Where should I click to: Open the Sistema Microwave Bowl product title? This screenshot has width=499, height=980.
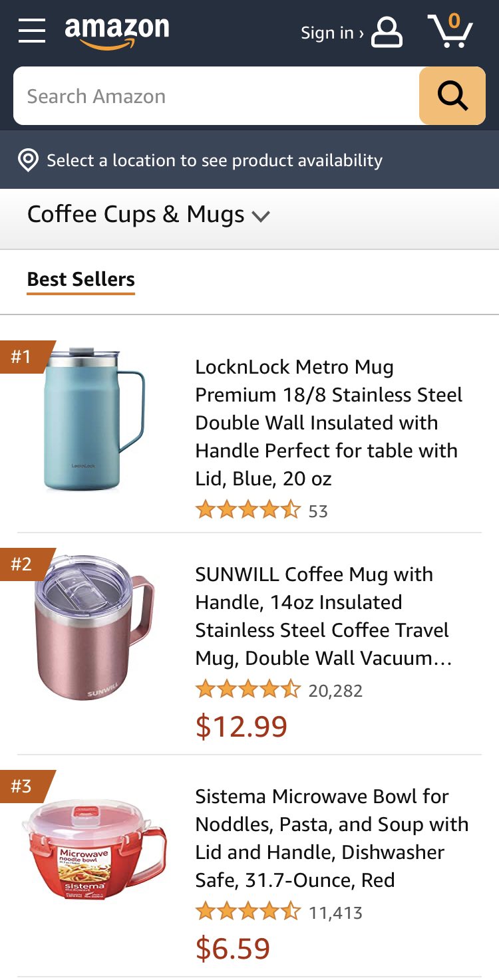tap(332, 838)
